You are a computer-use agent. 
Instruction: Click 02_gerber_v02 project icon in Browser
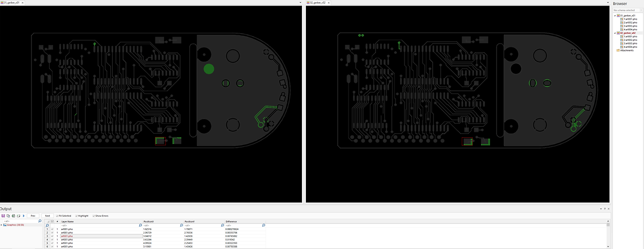tap(618, 33)
